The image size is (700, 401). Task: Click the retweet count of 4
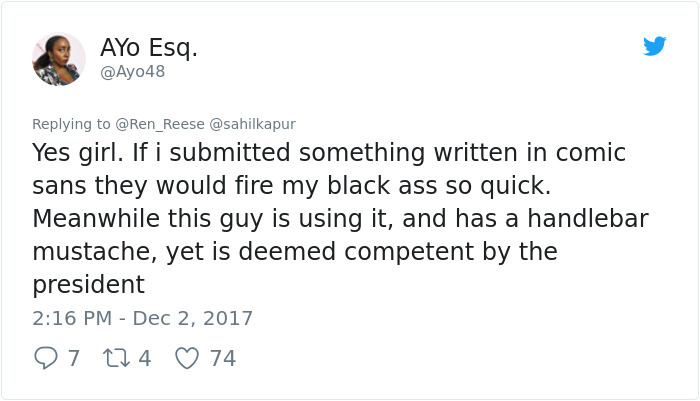click(x=144, y=357)
